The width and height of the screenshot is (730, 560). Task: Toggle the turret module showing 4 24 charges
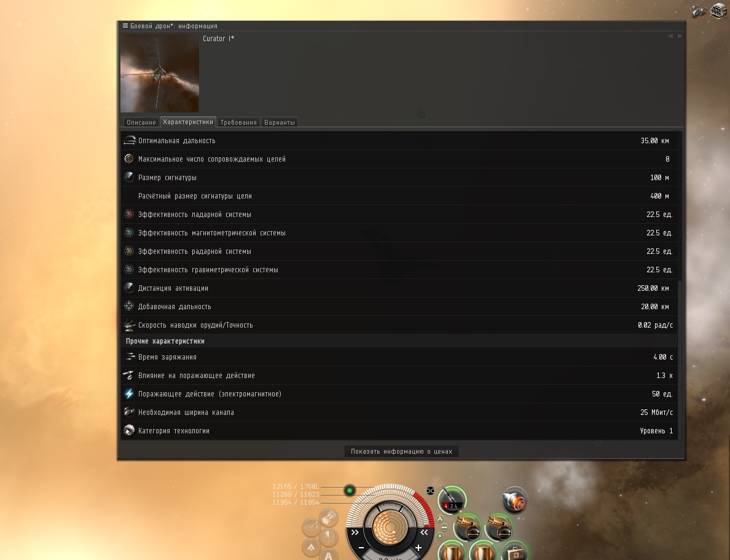click(452, 499)
